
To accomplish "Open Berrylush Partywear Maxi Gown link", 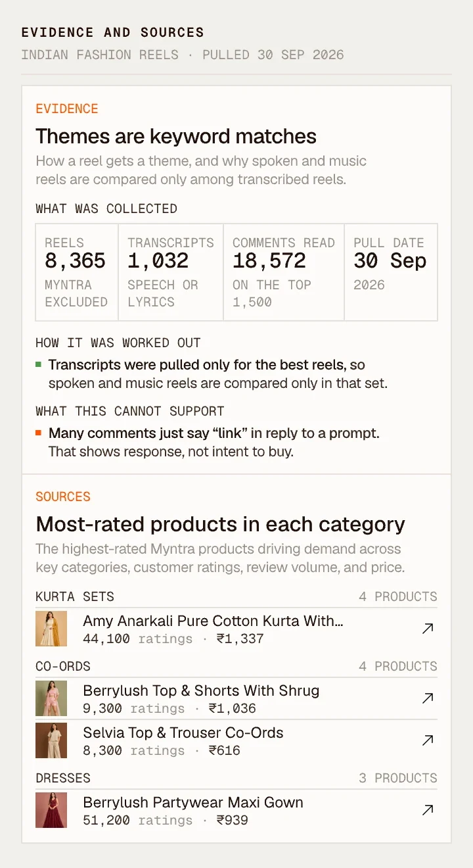I will tap(193, 802).
